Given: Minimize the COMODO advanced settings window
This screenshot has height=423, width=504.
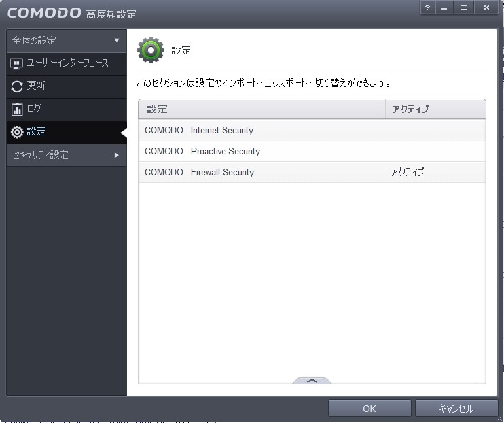Looking at the screenshot, I should (x=444, y=8).
